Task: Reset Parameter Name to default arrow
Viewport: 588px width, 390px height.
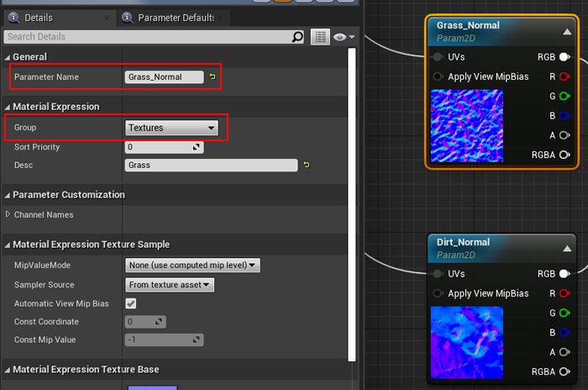Action: coord(213,77)
